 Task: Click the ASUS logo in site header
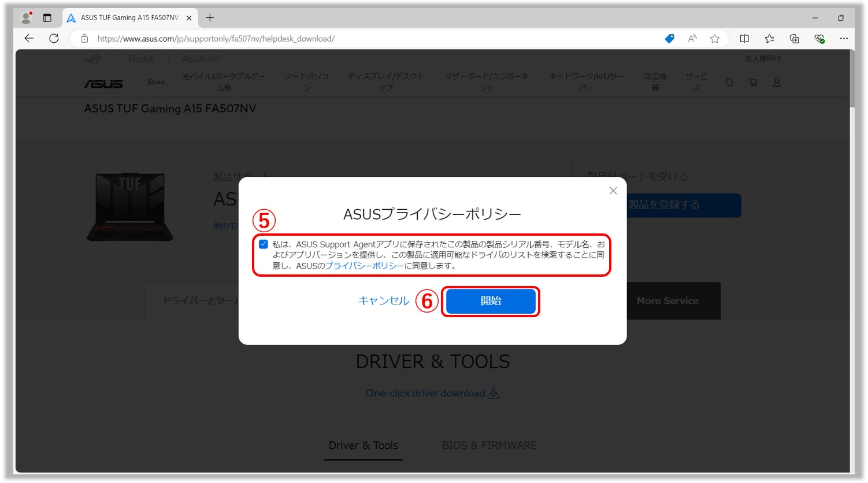[x=103, y=84]
